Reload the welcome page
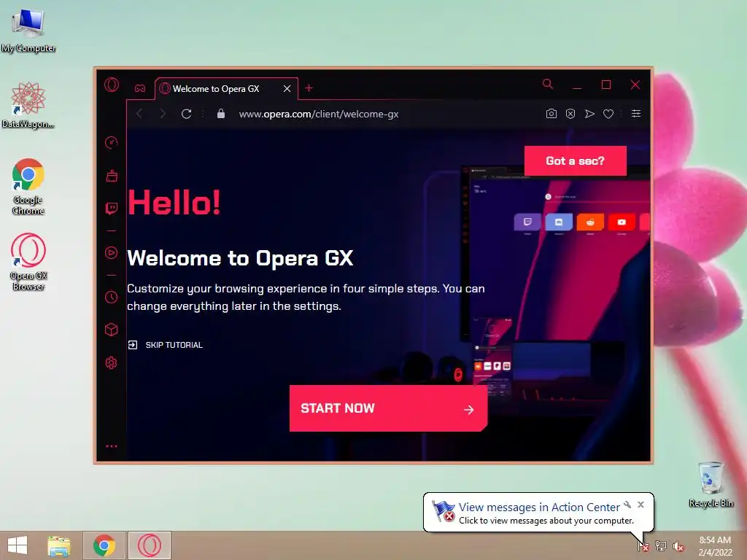This screenshot has width=747, height=560. coord(186,114)
